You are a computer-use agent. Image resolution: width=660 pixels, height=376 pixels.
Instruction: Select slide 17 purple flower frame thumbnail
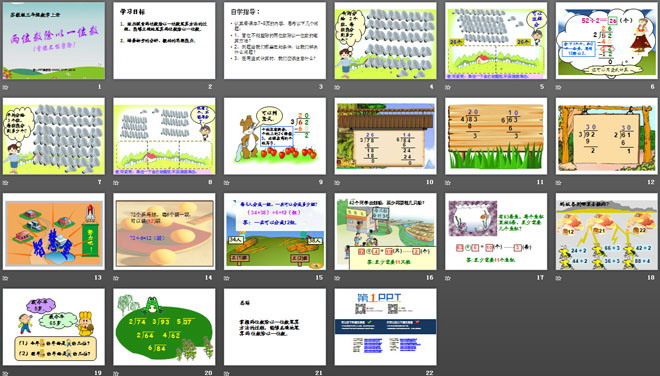(x=496, y=232)
